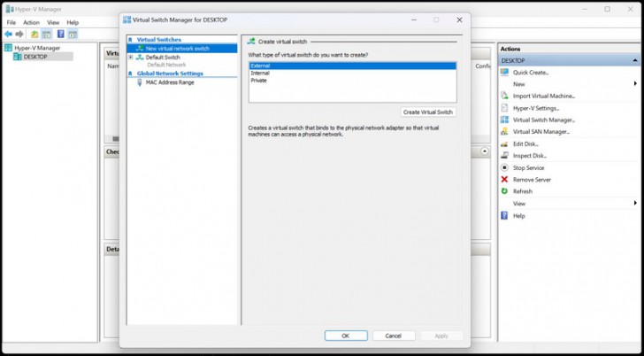Click the Help icon in Actions pane

pyautogui.click(x=504, y=215)
